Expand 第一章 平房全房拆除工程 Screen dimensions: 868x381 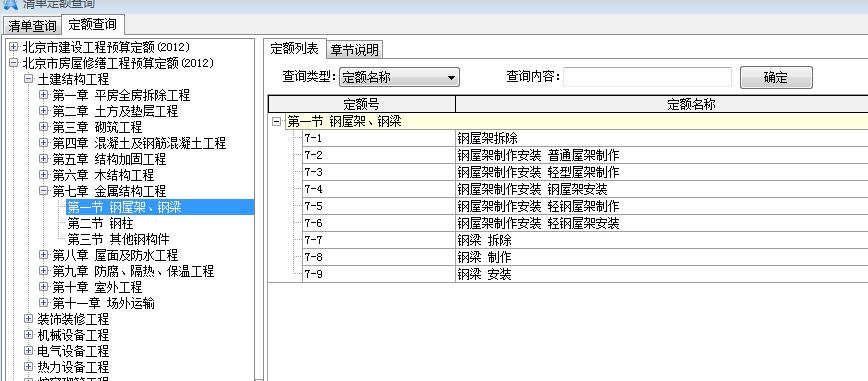[x=44, y=95]
